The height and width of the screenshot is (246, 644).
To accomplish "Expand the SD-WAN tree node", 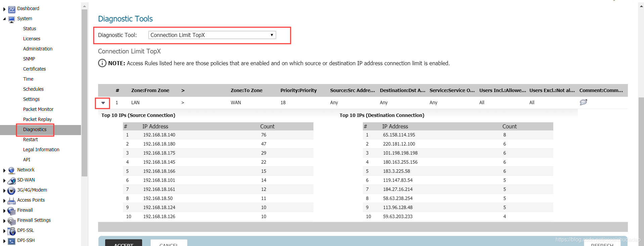I will 4,180.
